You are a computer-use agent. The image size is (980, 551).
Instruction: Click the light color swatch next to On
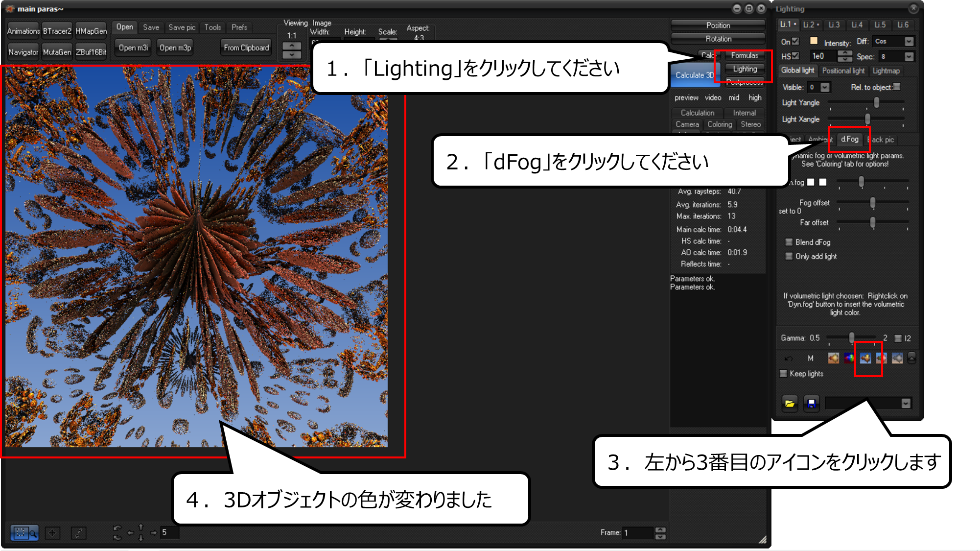(x=814, y=41)
